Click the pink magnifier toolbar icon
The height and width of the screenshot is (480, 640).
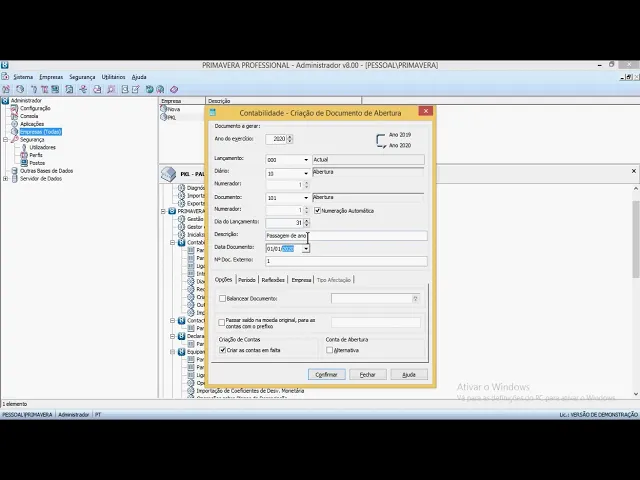coord(111,89)
